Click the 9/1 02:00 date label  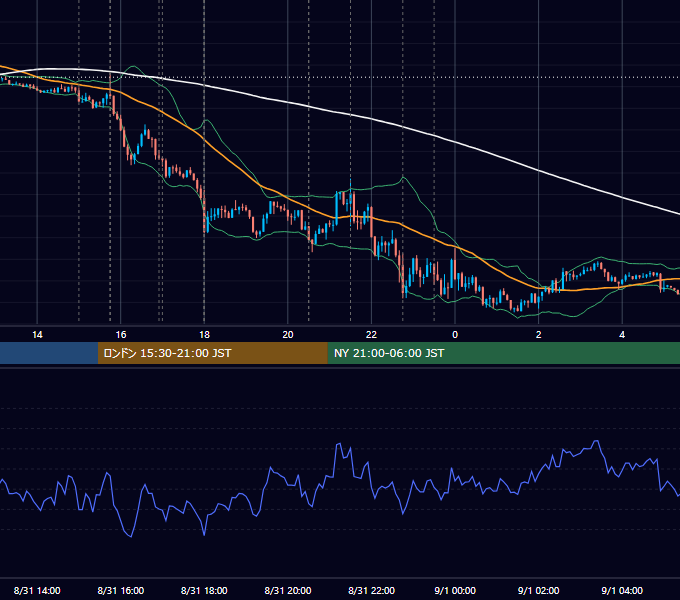point(539,590)
